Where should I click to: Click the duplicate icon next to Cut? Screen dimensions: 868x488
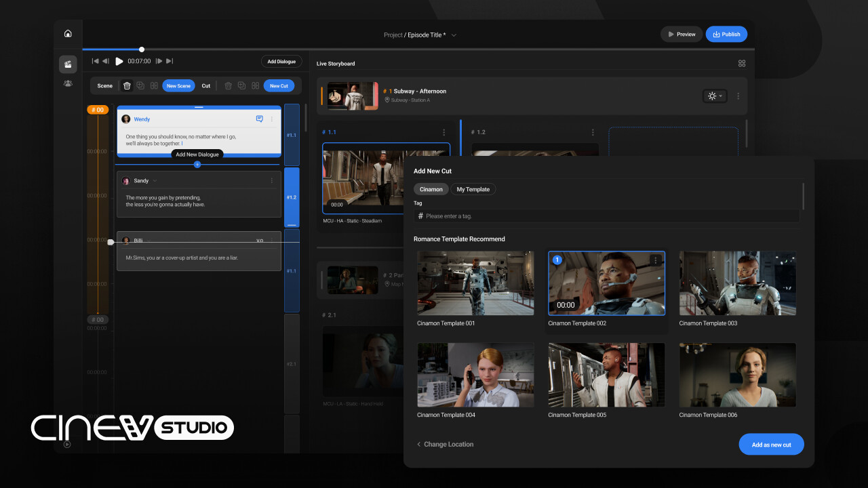(241, 85)
